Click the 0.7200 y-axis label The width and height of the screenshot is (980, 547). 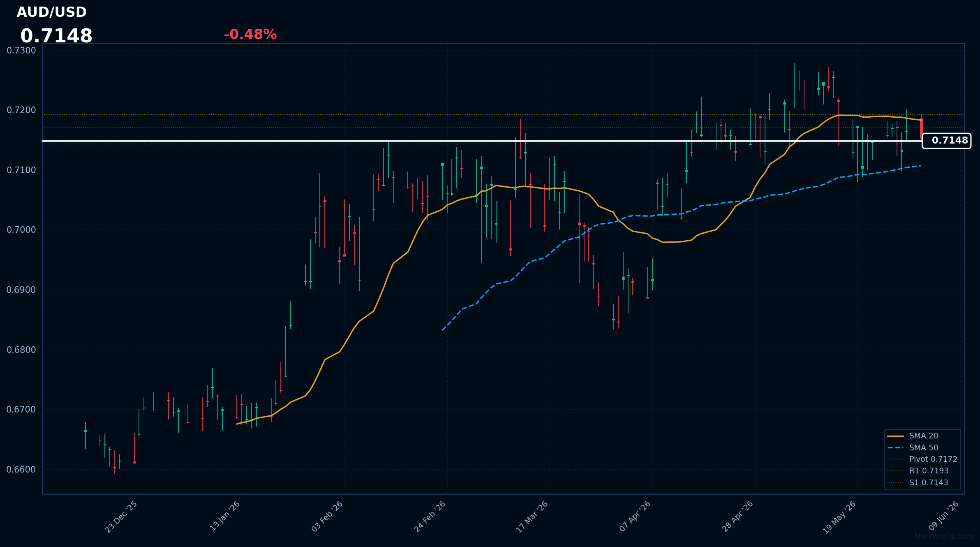[x=21, y=110]
